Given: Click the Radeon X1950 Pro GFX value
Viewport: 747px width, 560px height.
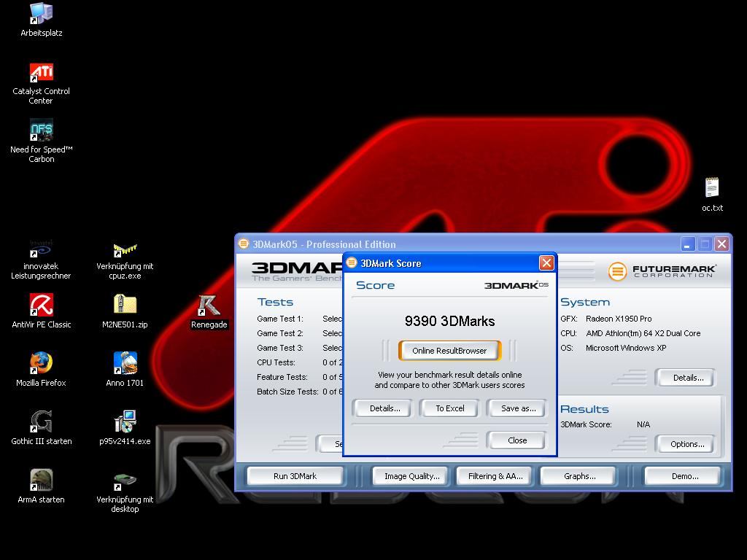Looking at the screenshot, I should pos(619,319).
